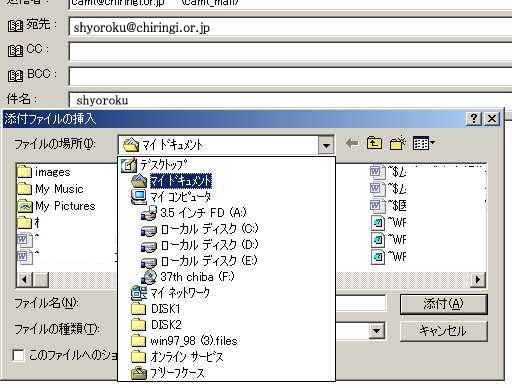
Task: Click the キャンセル button
Action: [444, 331]
